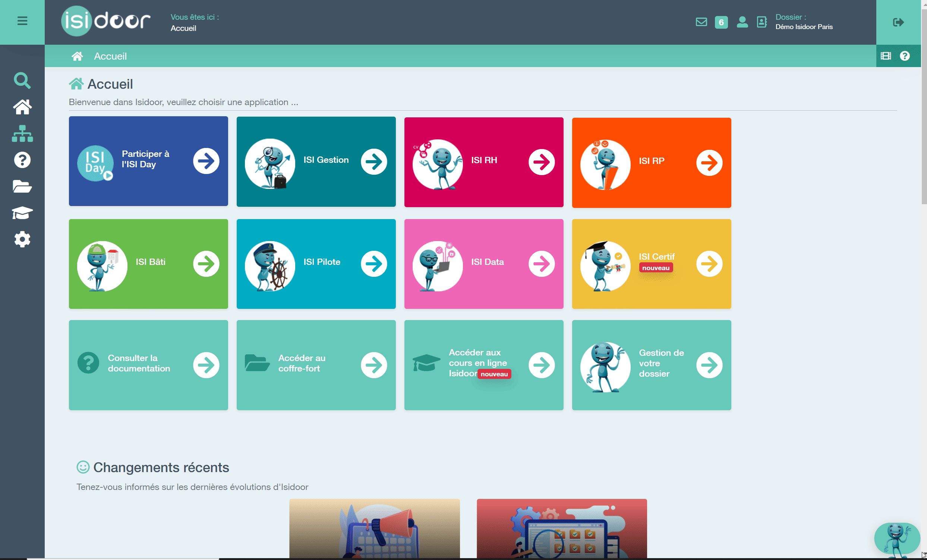Click the graduation cap on courses tile
927x560 pixels.
coord(426,363)
